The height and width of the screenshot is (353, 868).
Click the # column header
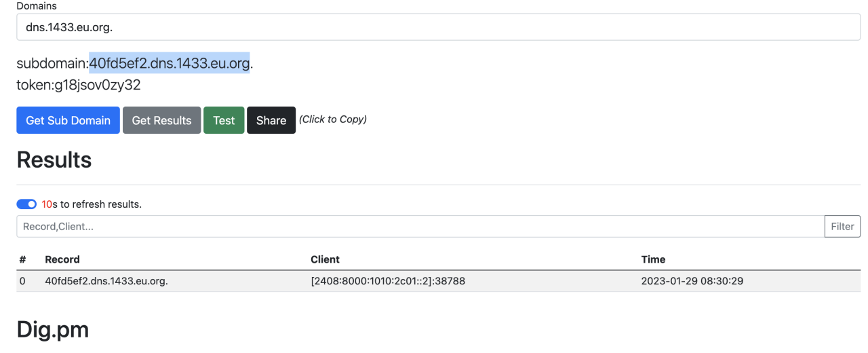22,259
